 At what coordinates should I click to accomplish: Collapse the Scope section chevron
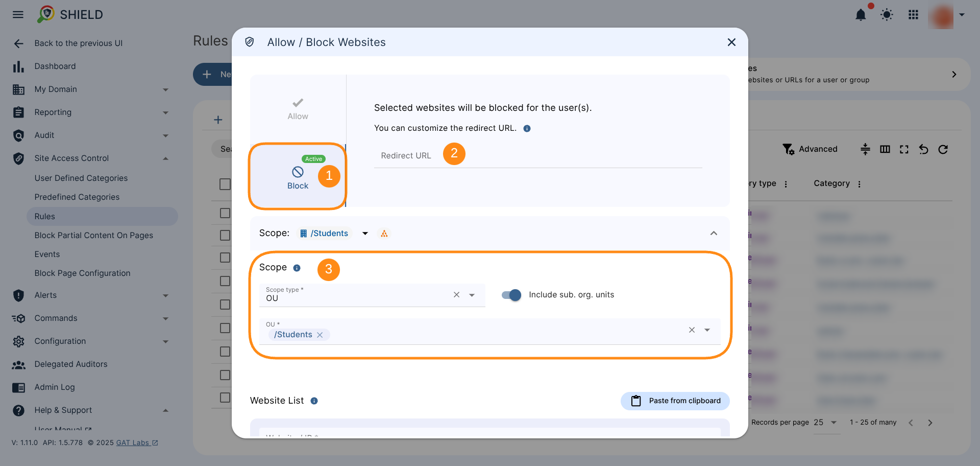(714, 234)
